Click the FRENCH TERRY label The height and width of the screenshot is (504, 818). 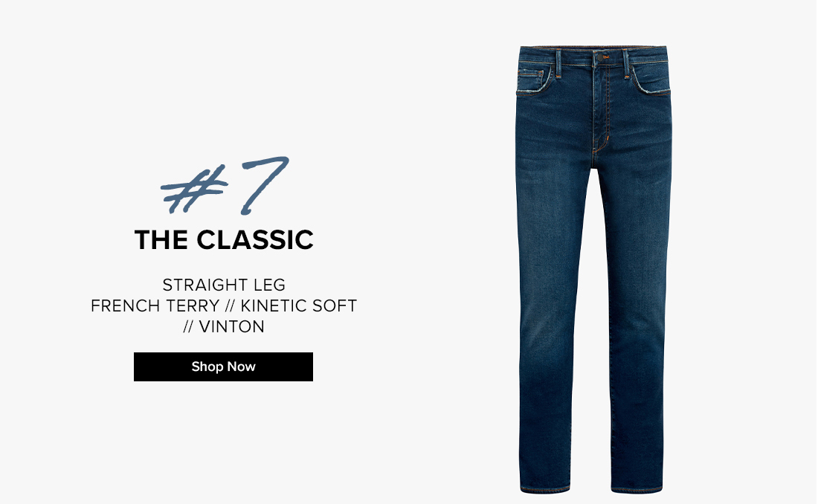click(x=155, y=306)
